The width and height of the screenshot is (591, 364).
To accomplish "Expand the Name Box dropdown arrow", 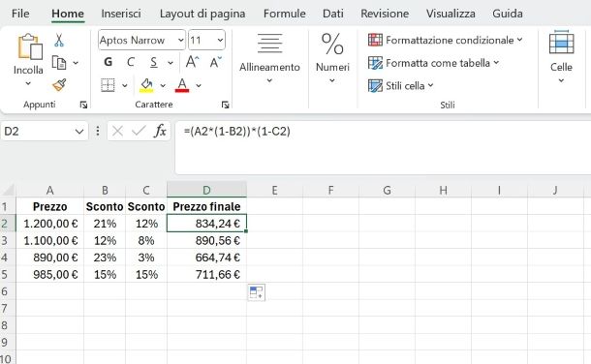I will (79, 132).
